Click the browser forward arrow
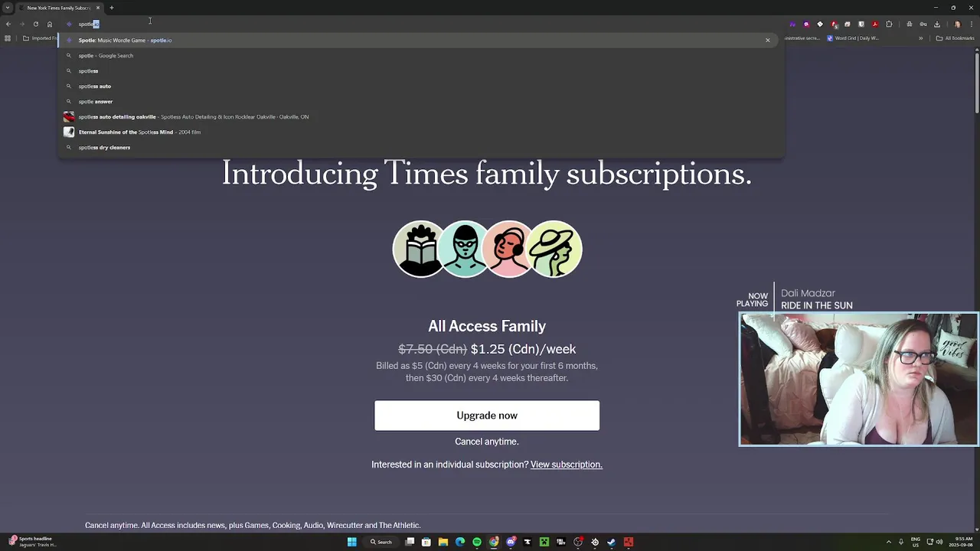The width and height of the screenshot is (980, 551). 22,24
